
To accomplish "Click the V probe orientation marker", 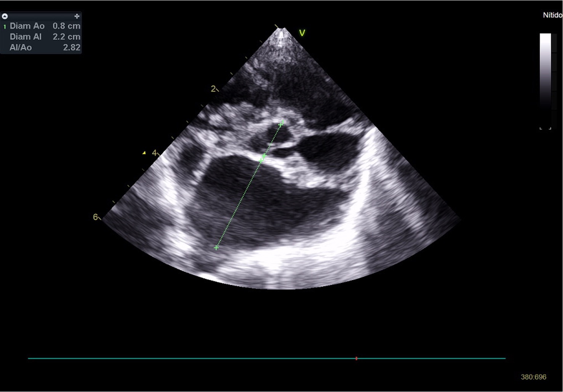I will (302, 33).
